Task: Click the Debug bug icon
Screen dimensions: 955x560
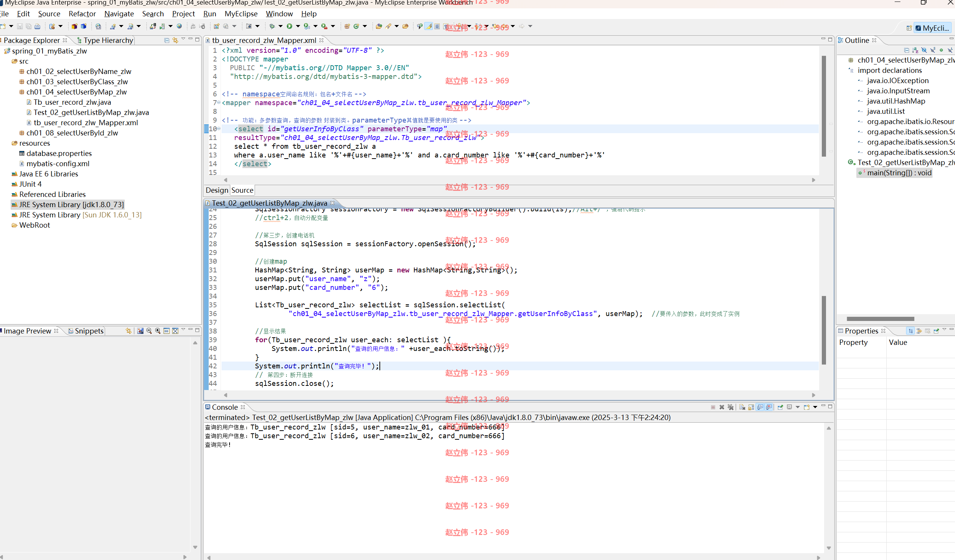Action: pos(272,26)
